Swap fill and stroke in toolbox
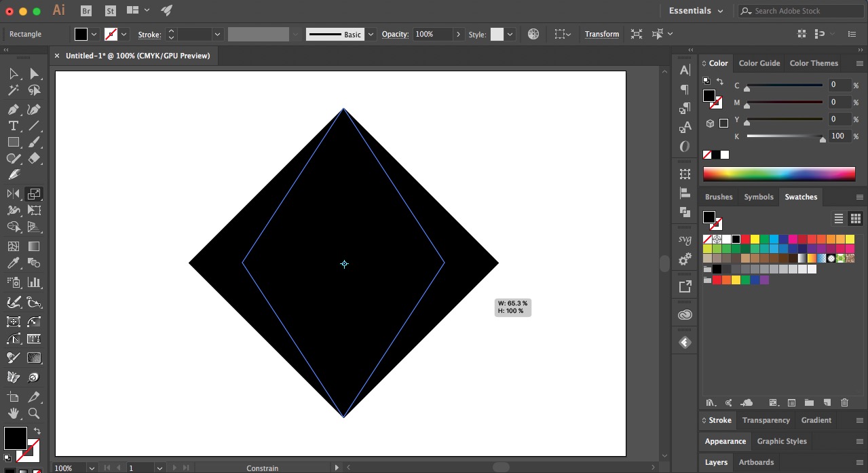The image size is (868, 473). (x=37, y=431)
